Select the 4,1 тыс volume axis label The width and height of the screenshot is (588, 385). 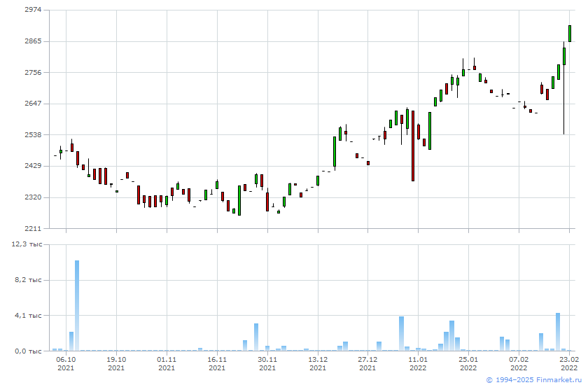point(28,316)
